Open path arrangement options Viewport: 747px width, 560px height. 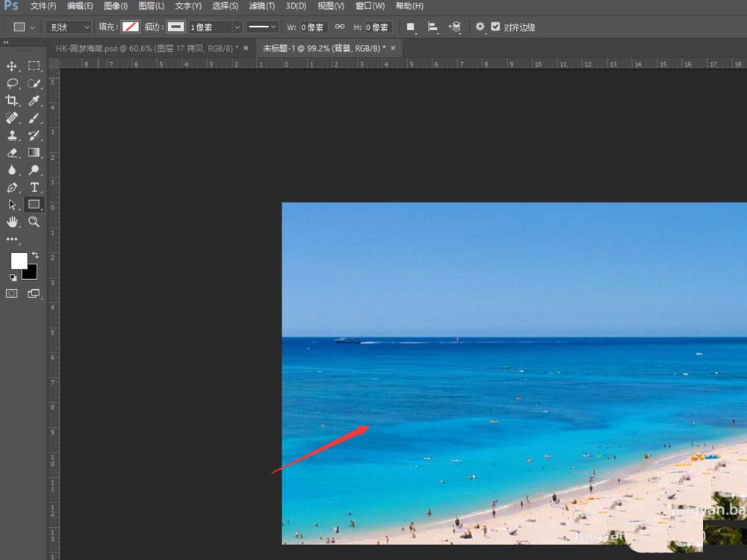454,27
